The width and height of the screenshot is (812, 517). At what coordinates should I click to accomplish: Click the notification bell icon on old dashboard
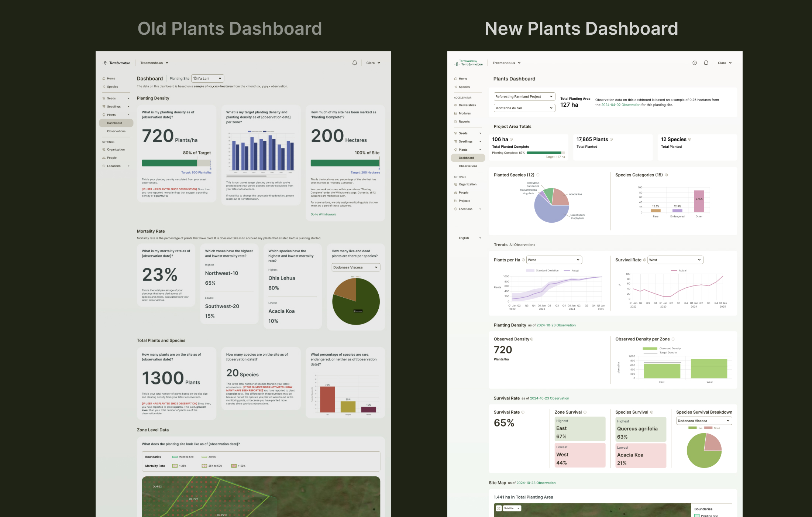(x=354, y=62)
